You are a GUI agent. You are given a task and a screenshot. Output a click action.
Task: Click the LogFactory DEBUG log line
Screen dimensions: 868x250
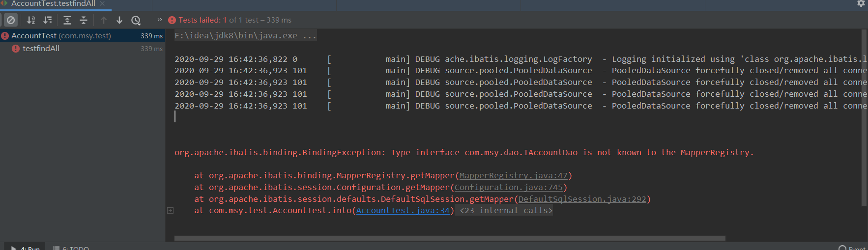(x=521, y=59)
